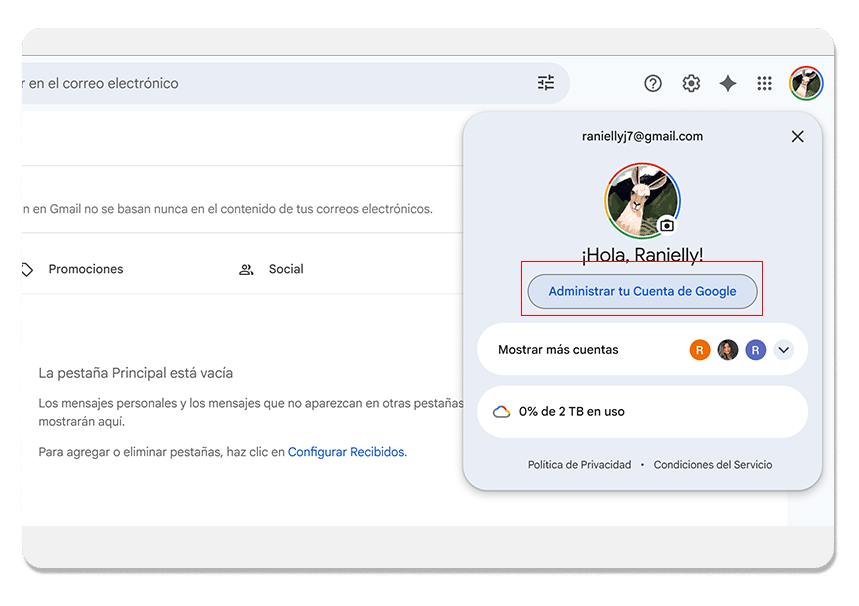This screenshot has height=606, width=859.
Task: Click the profile avatar in top bar
Action: pos(805,84)
